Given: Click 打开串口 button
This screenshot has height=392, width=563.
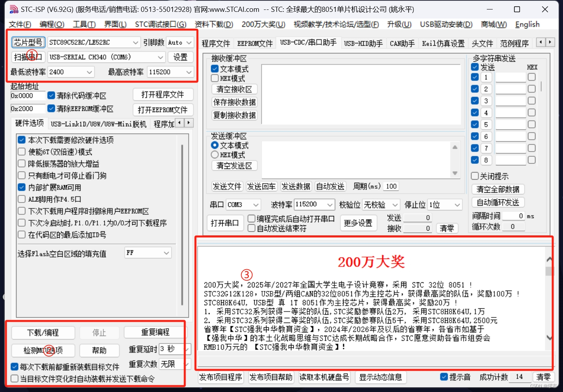Looking at the screenshot, I should [x=225, y=223].
